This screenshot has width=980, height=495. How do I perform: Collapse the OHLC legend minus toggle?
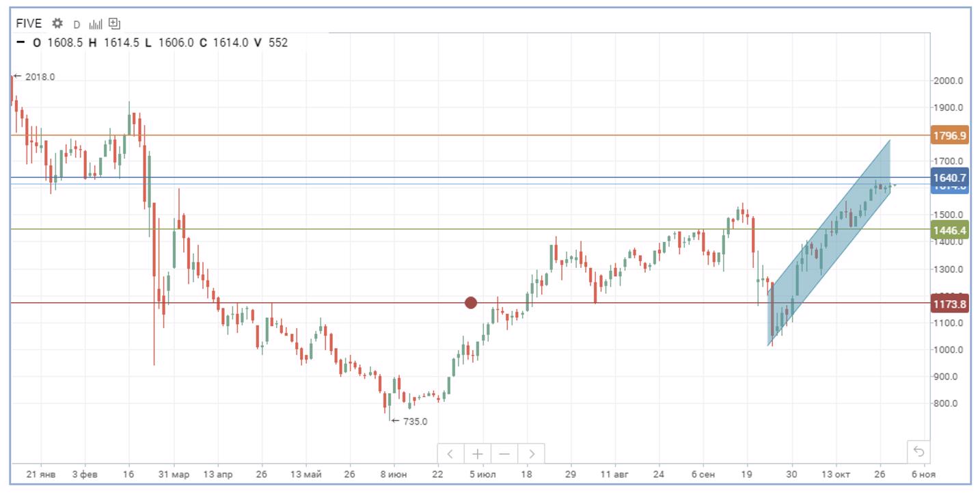coord(20,43)
